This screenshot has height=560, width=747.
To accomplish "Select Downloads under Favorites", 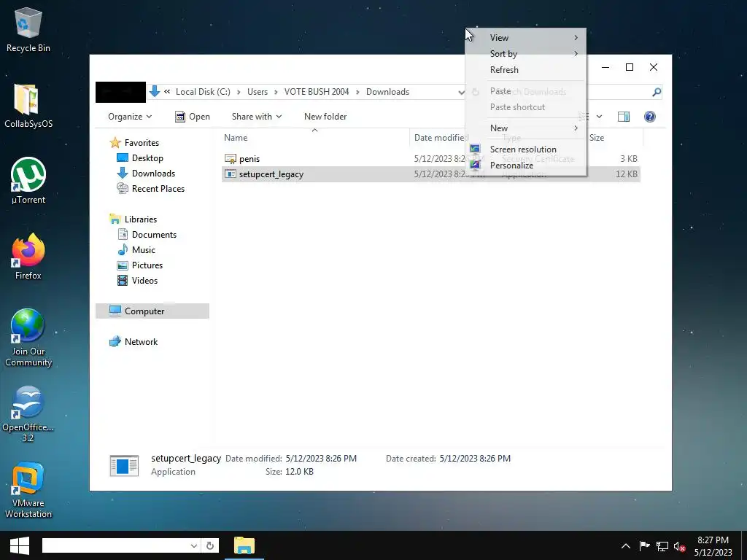I will pos(153,174).
